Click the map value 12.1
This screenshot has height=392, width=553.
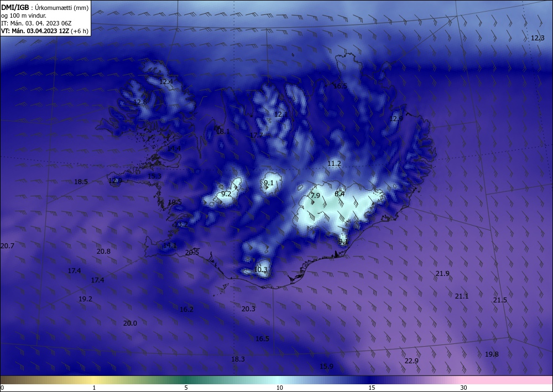pos(281,114)
